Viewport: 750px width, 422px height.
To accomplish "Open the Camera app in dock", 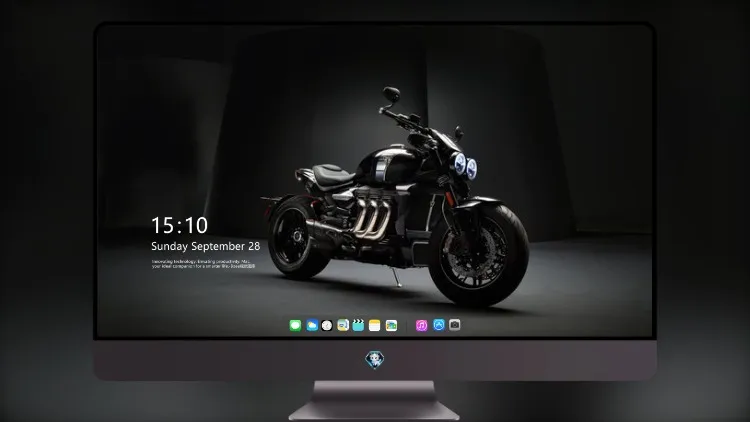I will coord(454,325).
